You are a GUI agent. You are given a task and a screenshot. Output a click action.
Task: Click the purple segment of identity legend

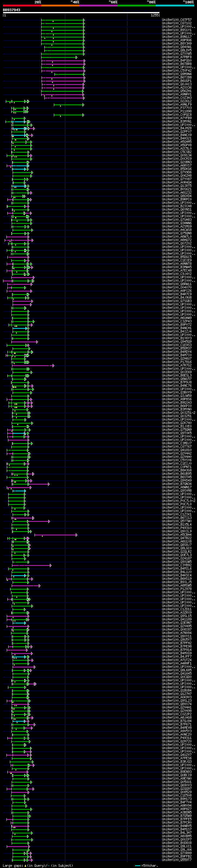click(99, 6)
